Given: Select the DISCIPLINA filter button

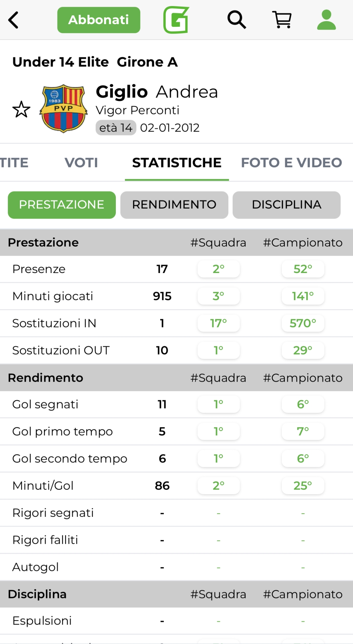Looking at the screenshot, I should [x=286, y=205].
